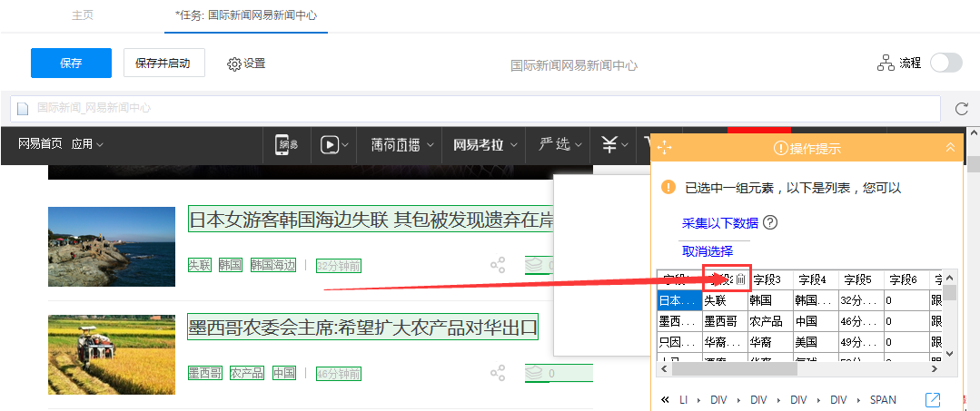Click the 墨西哥 tag under second article

tap(205, 374)
